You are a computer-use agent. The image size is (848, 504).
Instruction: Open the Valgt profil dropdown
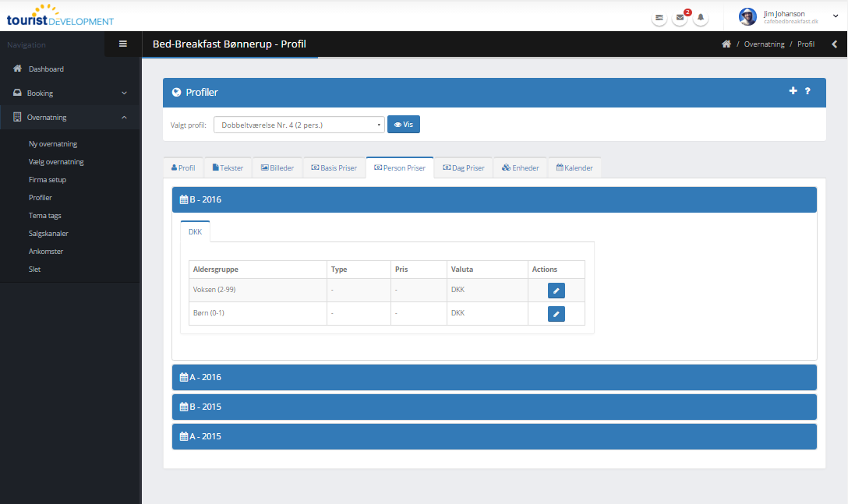tap(299, 125)
